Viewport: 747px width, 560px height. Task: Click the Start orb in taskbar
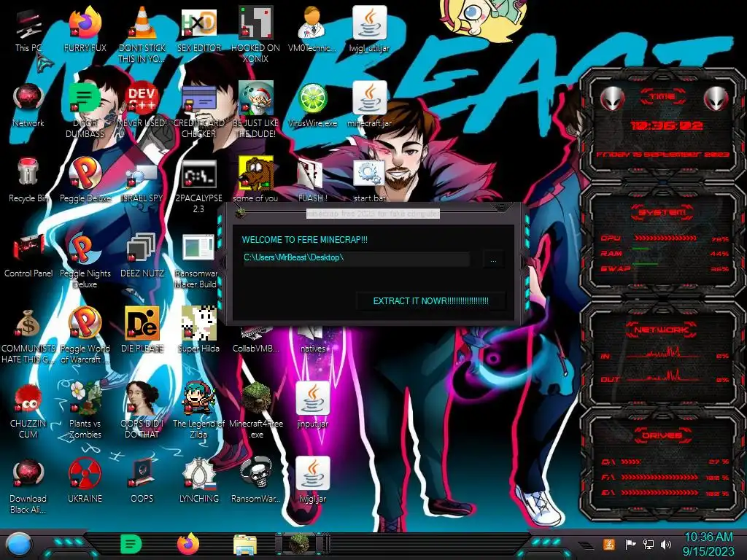(18, 544)
